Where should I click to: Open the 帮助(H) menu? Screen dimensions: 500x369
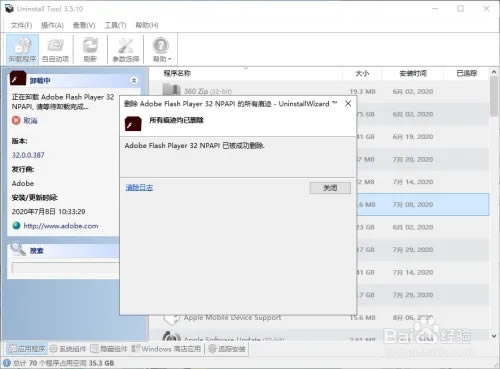[x=147, y=25]
